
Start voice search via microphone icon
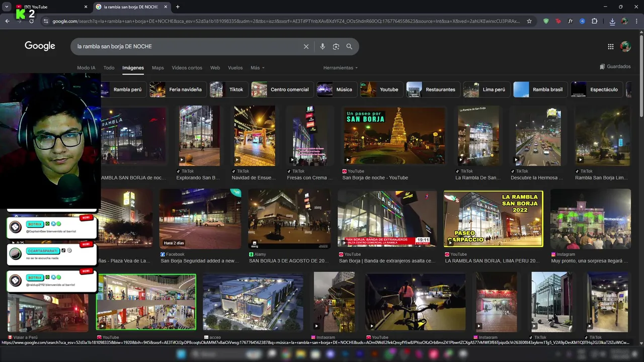[x=323, y=46]
